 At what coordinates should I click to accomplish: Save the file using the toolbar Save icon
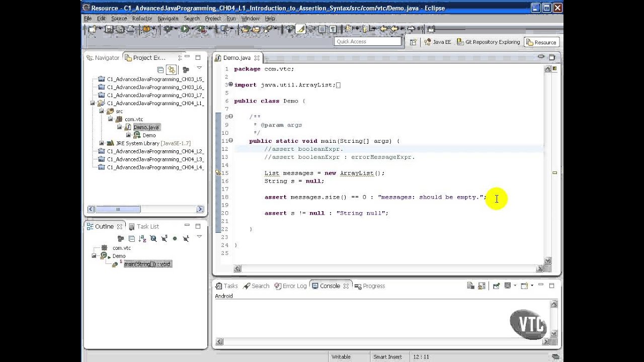coord(108,29)
